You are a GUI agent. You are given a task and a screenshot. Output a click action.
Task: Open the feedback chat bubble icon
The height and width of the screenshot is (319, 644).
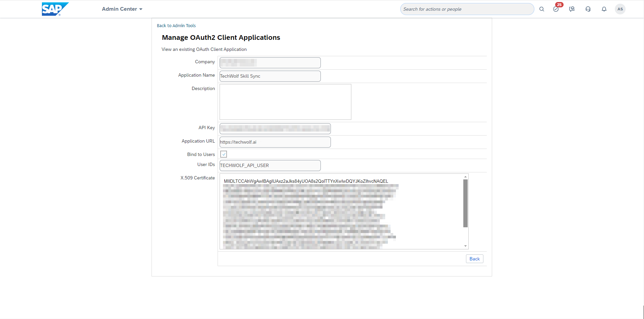pyautogui.click(x=572, y=9)
